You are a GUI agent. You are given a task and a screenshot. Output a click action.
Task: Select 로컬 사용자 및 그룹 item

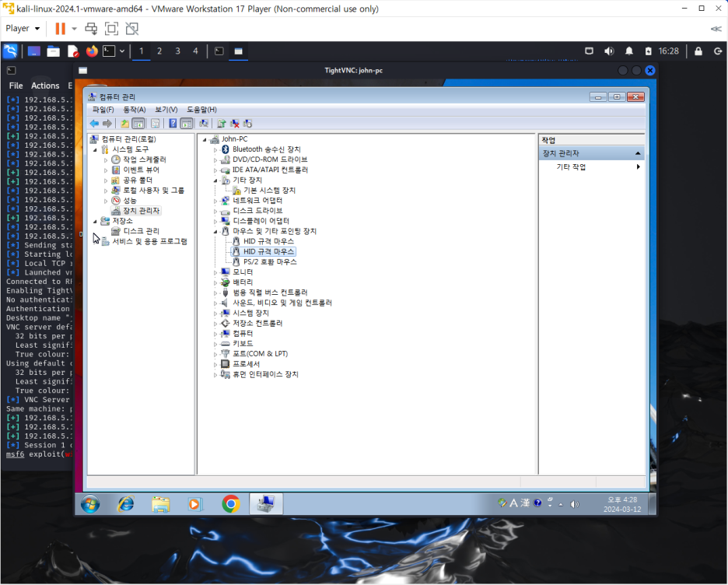pos(154,190)
